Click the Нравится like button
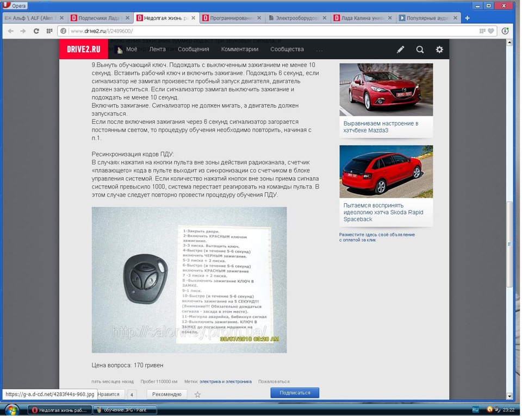Image resolution: width=522 pixels, height=420 pixels. pos(110,394)
